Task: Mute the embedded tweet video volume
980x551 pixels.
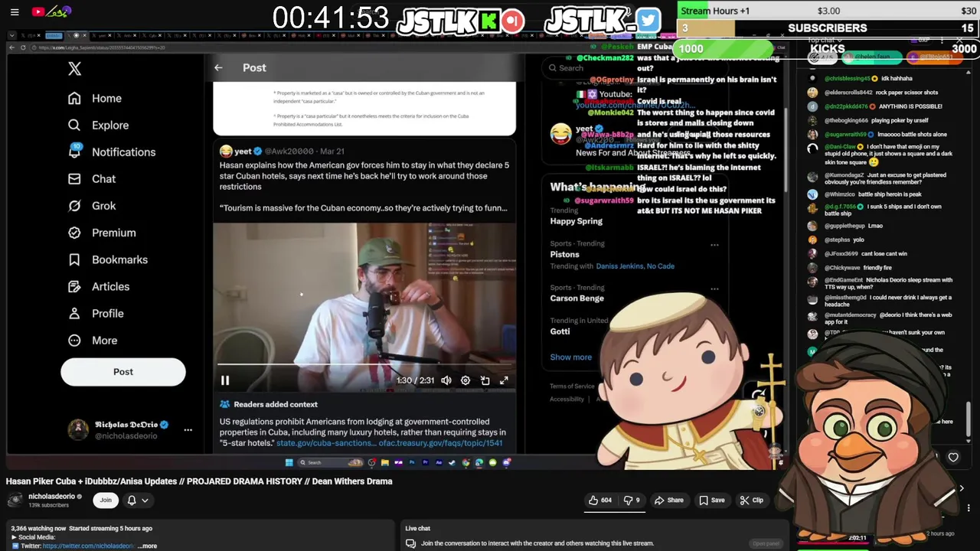Action: coord(446,380)
